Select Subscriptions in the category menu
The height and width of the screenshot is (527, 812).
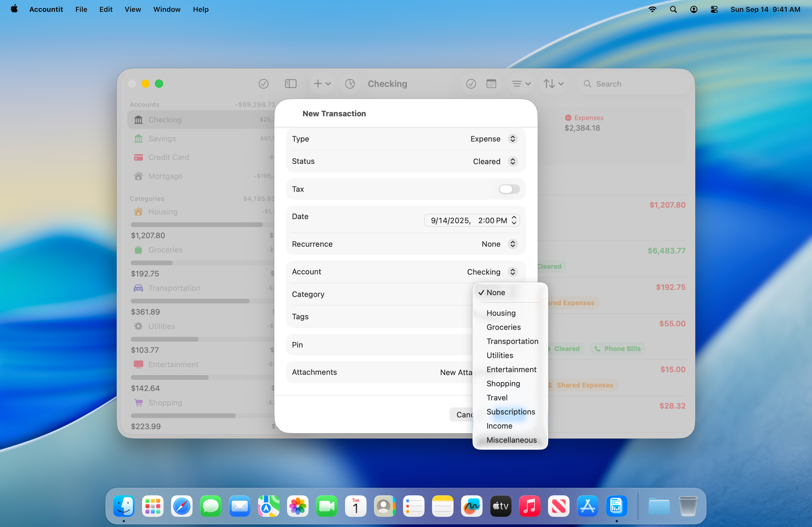click(510, 412)
